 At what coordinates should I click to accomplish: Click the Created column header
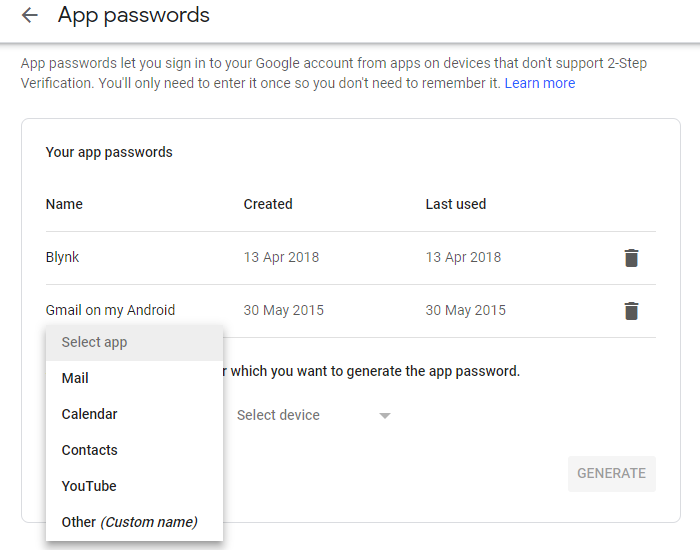[268, 204]
